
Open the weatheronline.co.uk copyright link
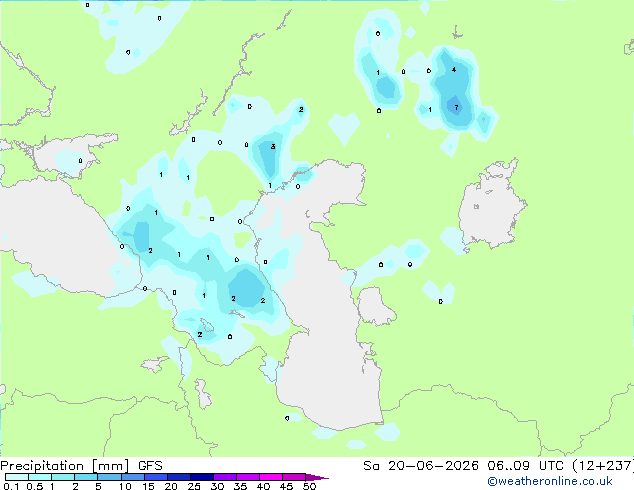pos(550,482)
